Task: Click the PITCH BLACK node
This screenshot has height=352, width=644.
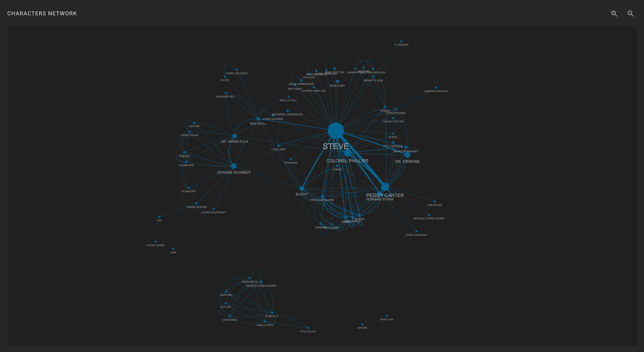Action: point(308,328)
